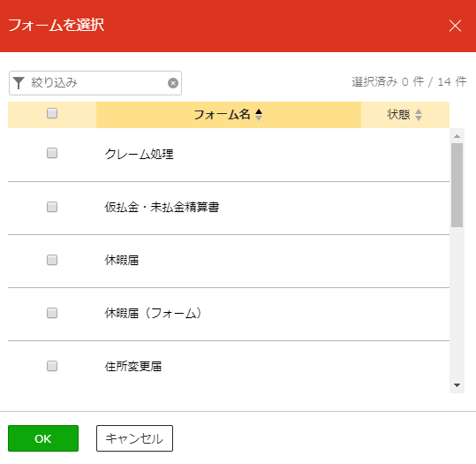
Task: Click the filter funnel icon
Action: click(x=19, y=83)
